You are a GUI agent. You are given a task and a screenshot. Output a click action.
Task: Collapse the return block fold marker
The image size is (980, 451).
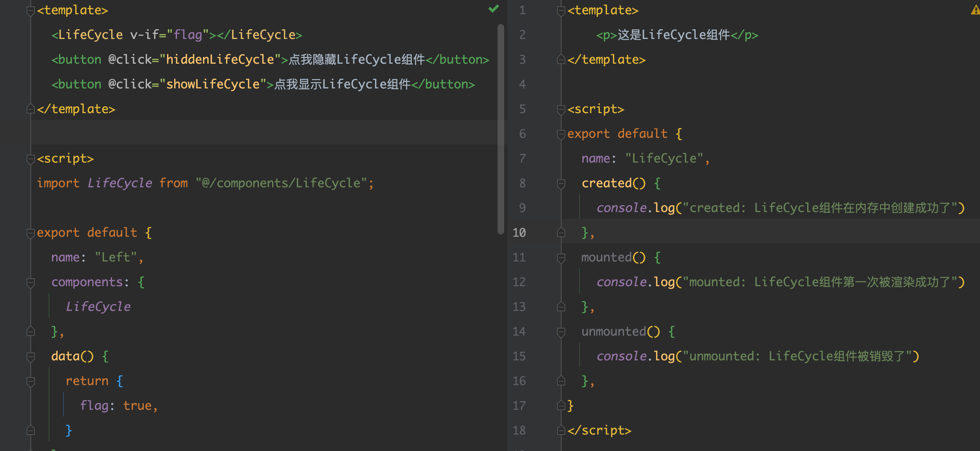31,381
